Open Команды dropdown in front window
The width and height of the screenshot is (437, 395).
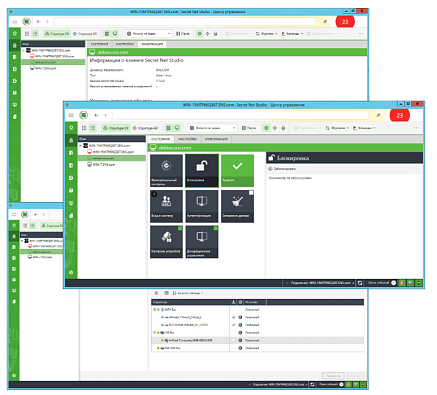tap(364, 128)
